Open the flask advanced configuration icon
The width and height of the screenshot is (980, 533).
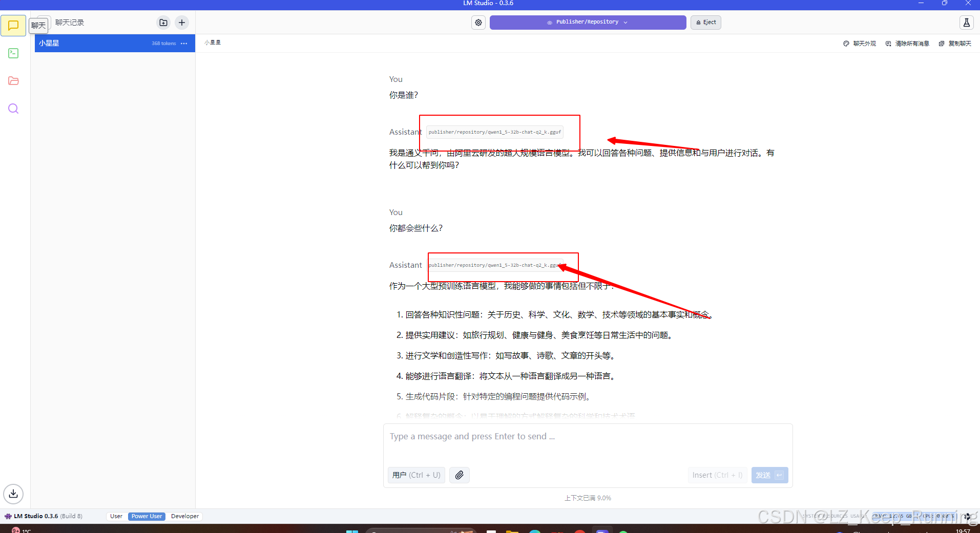tap(966, 23)
